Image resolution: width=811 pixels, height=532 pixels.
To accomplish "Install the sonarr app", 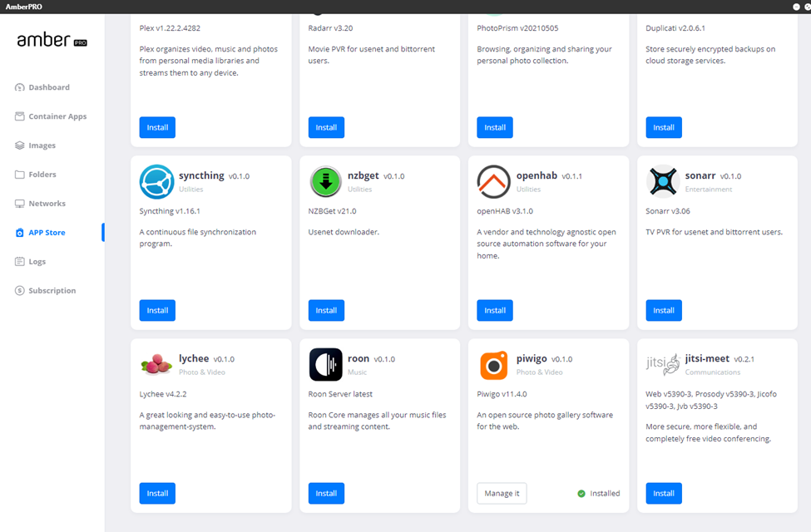I will coord(664,311).
